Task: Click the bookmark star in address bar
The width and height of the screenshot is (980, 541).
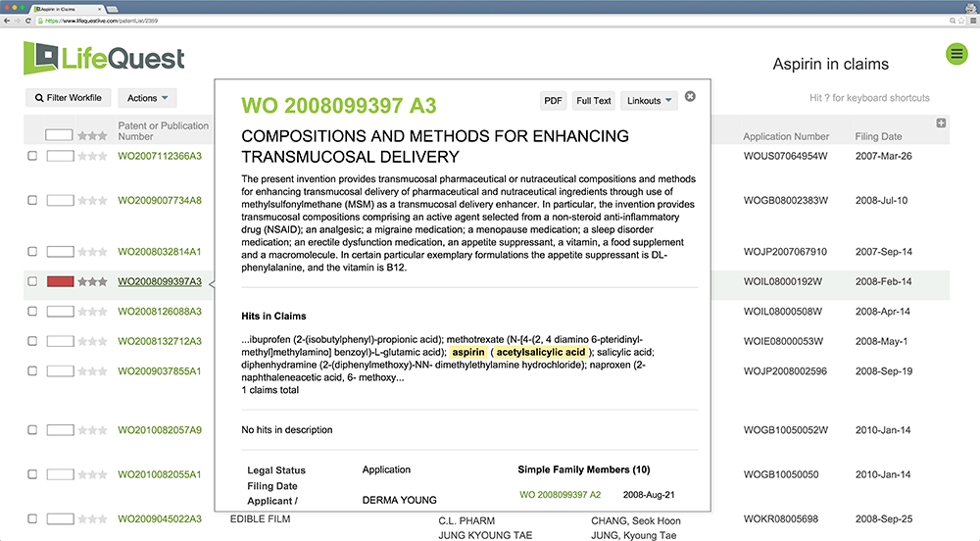Action: (961, 21)
